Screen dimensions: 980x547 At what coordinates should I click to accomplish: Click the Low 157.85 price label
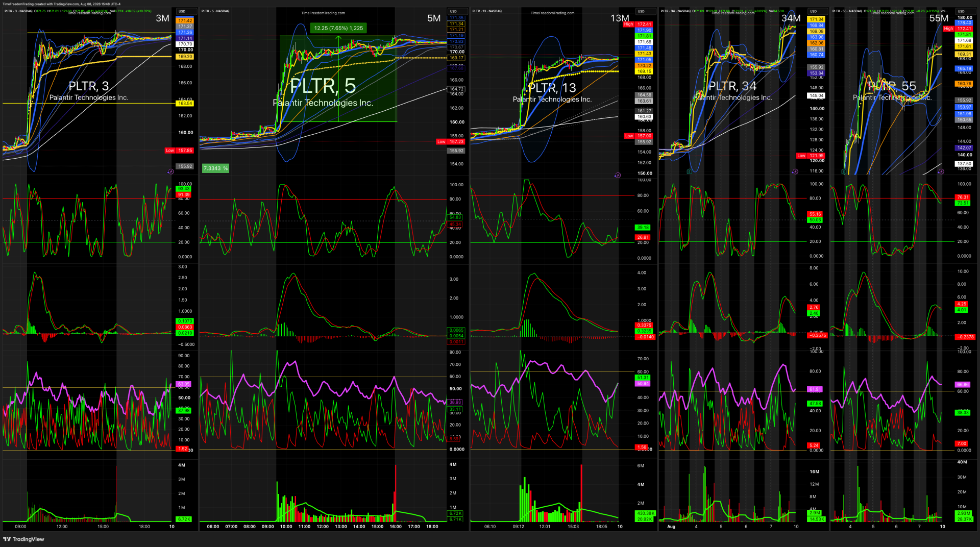179,151
